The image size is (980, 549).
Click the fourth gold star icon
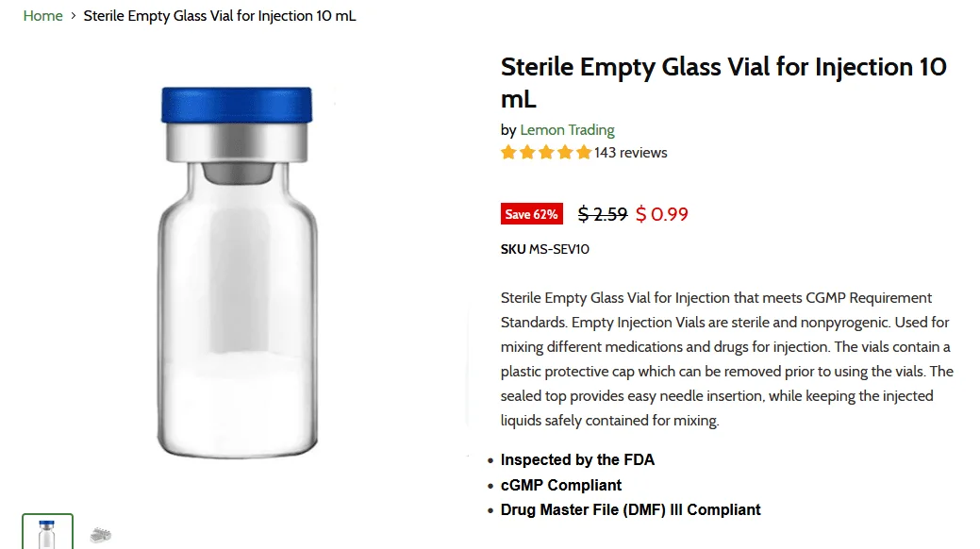point(564,152)
